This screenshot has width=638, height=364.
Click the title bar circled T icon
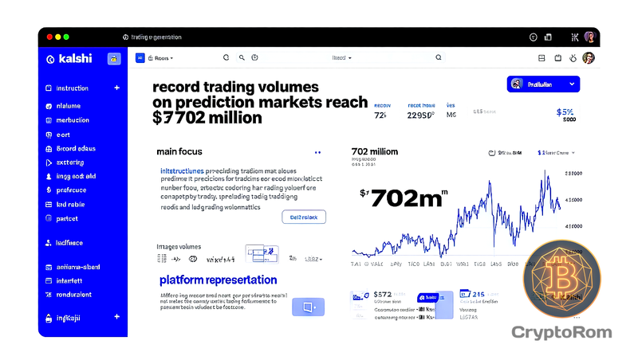[x=533, y=37]
